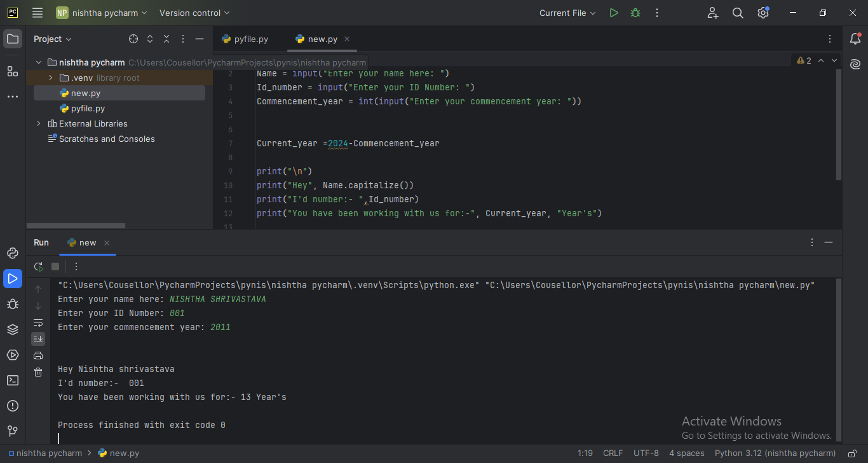Rerun the 'new' run configuration
Screen dimensions: 868x463
pos(39,266)
